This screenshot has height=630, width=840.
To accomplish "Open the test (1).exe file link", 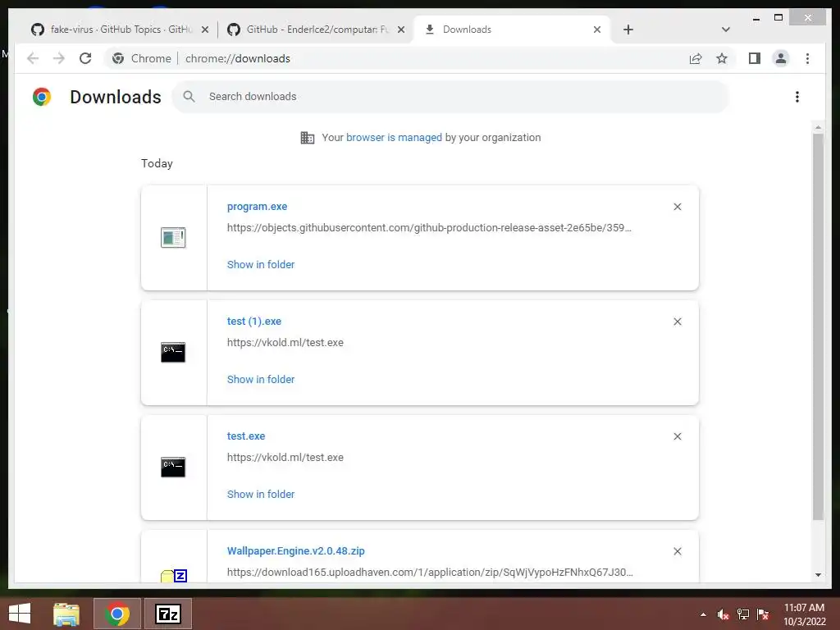I will (254, 321).
